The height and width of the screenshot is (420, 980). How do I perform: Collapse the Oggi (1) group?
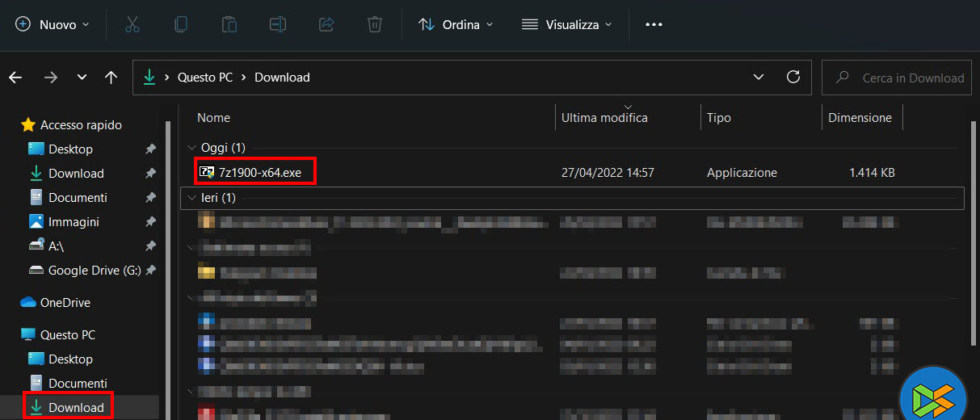tap(191, 148)
